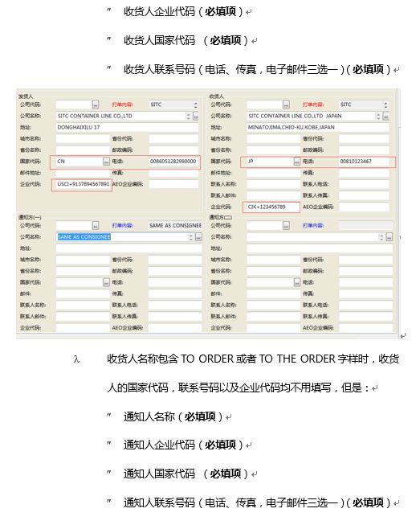Edit the USCI+9137894567891 enterprise code field

click(x=83, y=184)
